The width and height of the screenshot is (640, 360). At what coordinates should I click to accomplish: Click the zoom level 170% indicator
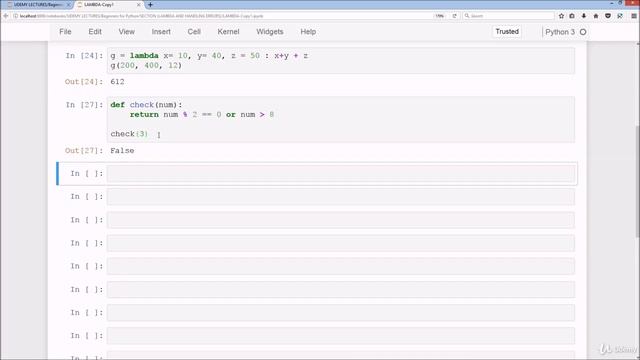(439, 16)
